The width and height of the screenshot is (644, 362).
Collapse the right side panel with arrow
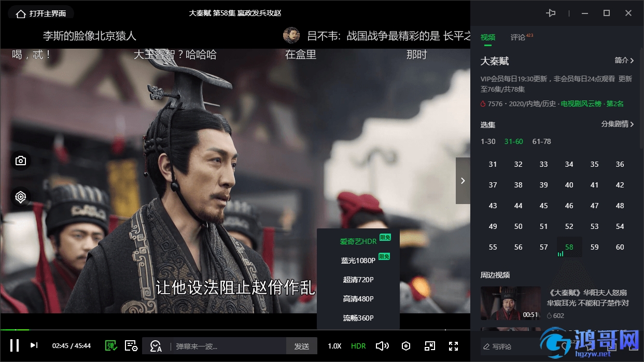[x=463, y=181]
